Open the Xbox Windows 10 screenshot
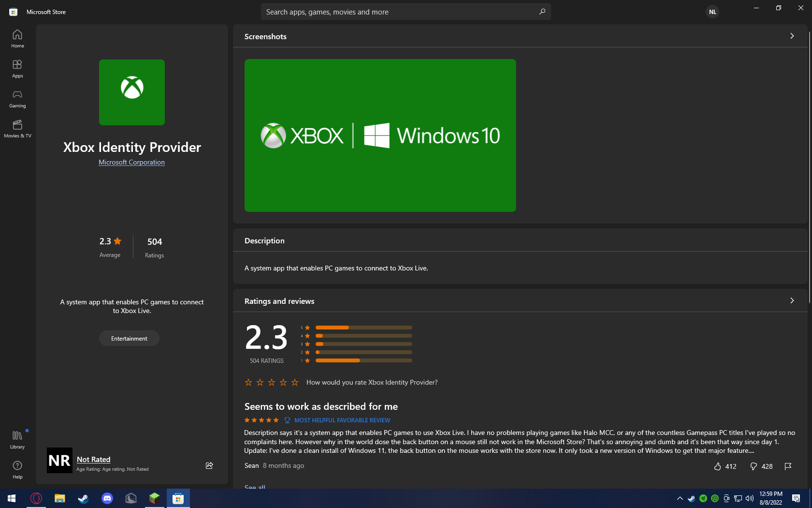The height and width of the screenshot is (508, 812). (x=380, y=135)
